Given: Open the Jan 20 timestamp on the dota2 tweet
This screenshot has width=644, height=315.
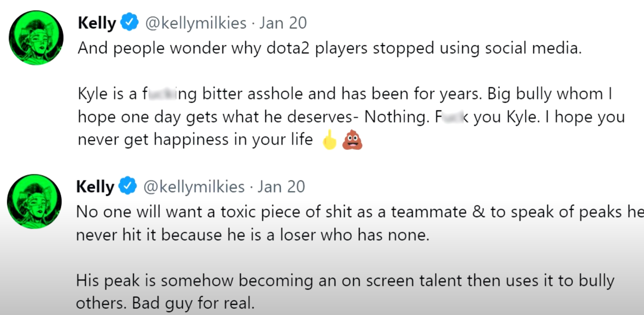Looking at the screenshot, I should click(x=283, y=23).
